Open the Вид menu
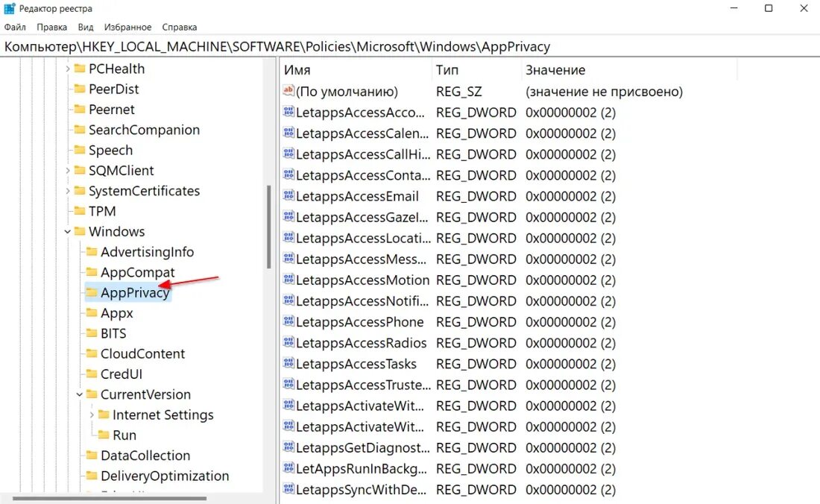 coord(86,27)
